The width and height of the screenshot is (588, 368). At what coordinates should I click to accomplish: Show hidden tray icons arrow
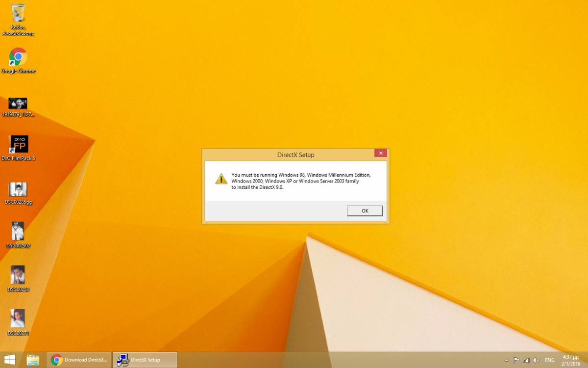click(x=506, y=360)
